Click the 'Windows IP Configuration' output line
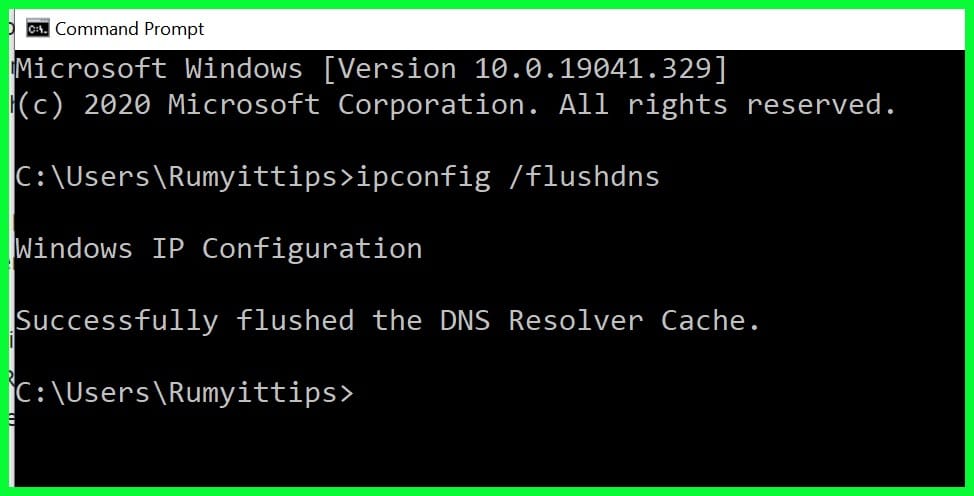Viewport: 974px width, 496px height. pos(219,249)
